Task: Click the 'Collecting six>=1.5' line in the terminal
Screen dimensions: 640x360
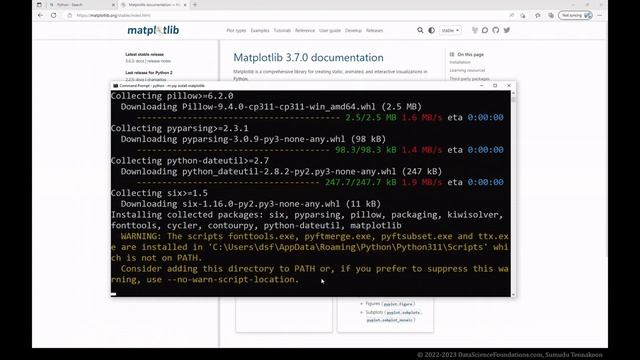Action: pyautogui.click(x=159, y=193)
